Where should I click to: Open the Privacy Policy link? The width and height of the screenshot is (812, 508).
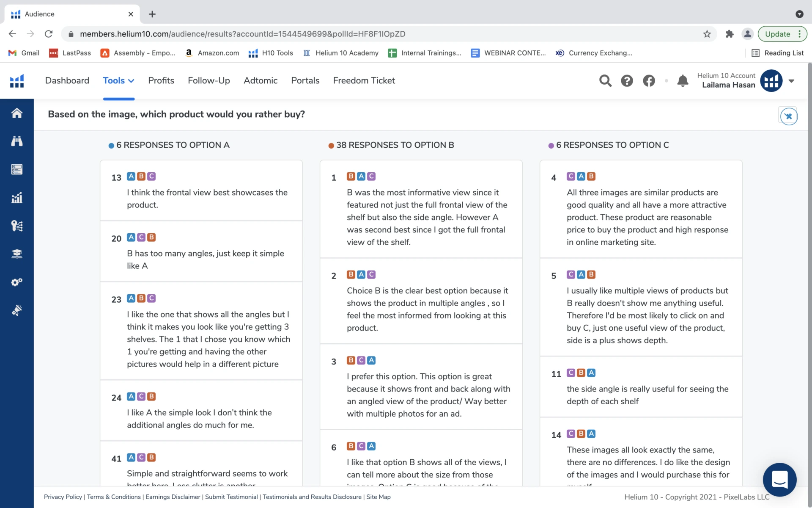click(63, 497)
